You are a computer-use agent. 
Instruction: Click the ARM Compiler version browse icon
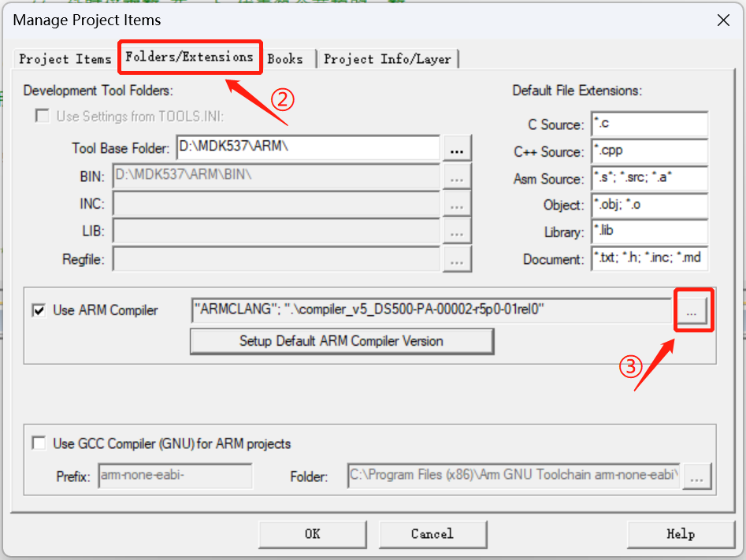693,310
